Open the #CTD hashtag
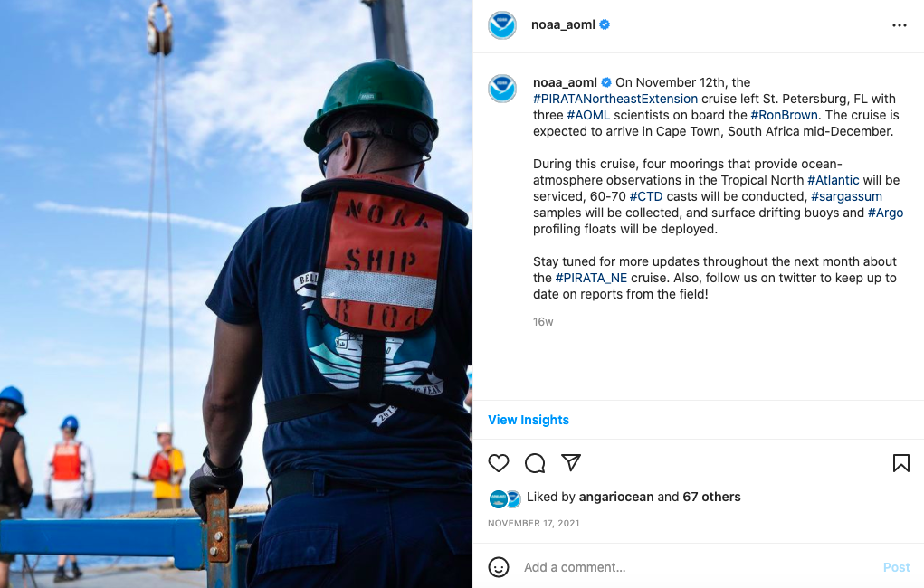Viewport: 924px width, 588px height. (646, 196)
